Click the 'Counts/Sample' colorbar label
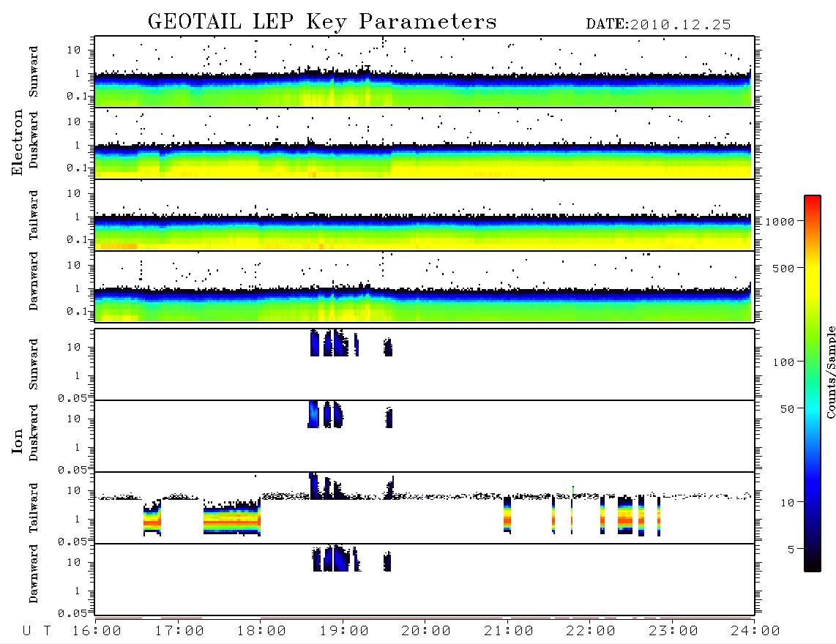Screen dimensions: 836x644 [830, 372]
